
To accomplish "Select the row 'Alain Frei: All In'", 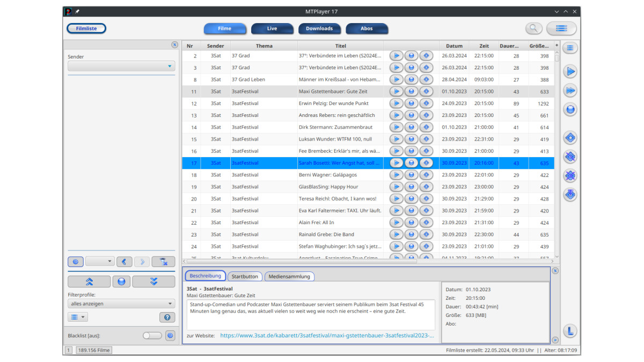I will pyautogui.click(x=316, y=223).
